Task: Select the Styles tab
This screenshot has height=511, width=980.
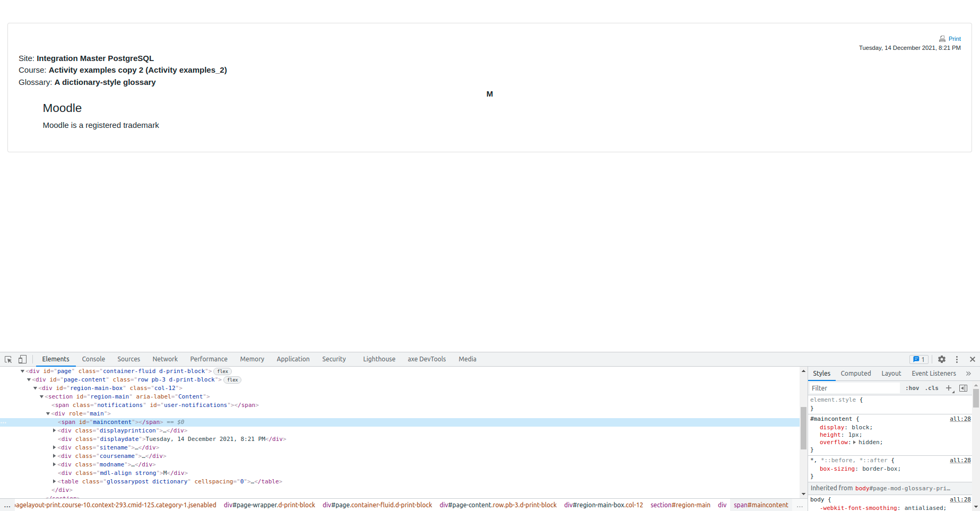Action: tap(821, 374)
